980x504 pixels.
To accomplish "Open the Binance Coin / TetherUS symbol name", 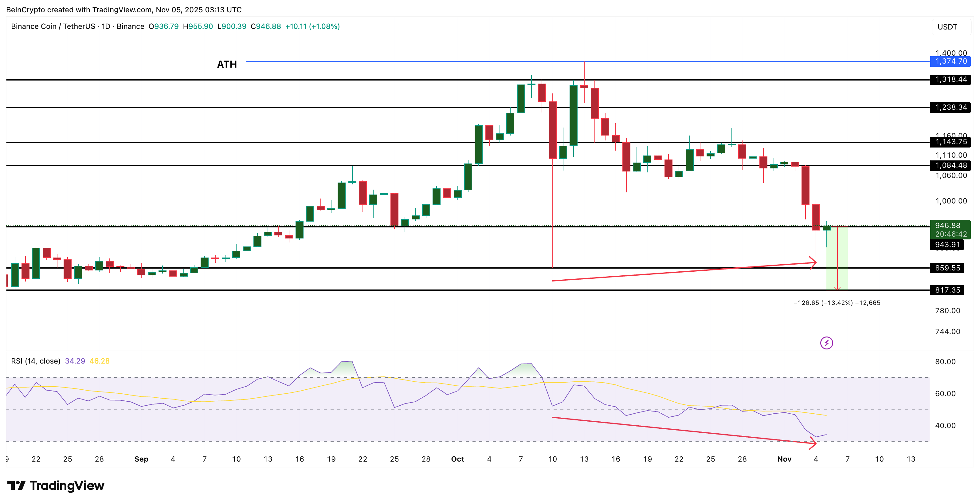I will [53, 26].
